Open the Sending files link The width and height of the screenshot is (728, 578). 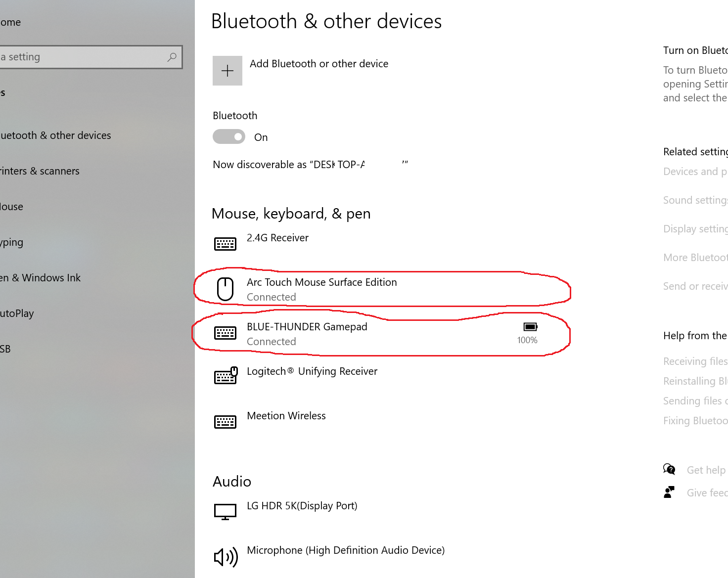tap(694, 400)
